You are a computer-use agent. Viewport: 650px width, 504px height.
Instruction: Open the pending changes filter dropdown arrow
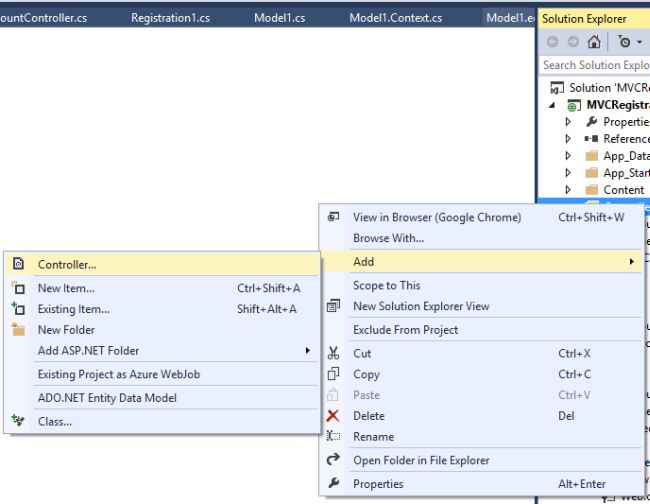[639, 42]
